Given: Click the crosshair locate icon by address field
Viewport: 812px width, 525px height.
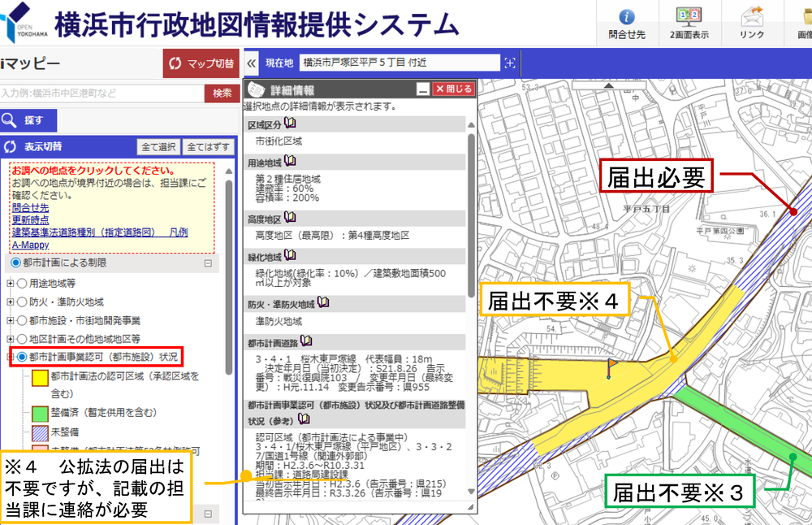Looking at the screenshot, I should coord(510,63).
